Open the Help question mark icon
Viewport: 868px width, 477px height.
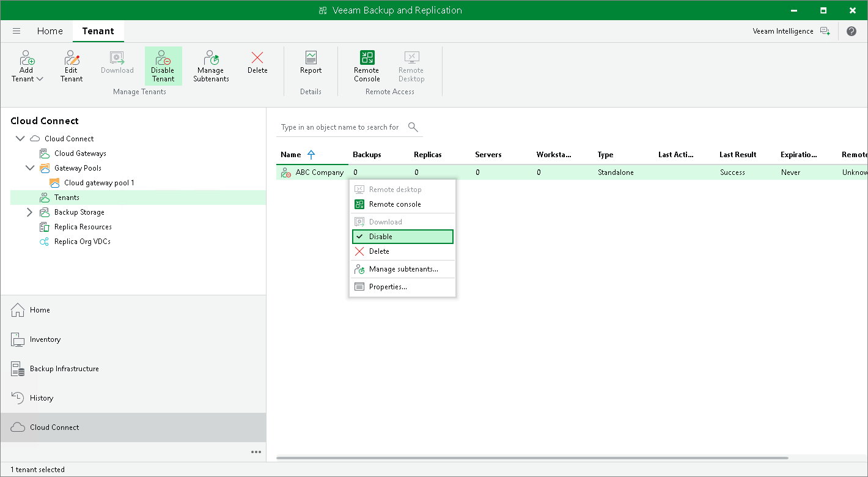point(851,31)
